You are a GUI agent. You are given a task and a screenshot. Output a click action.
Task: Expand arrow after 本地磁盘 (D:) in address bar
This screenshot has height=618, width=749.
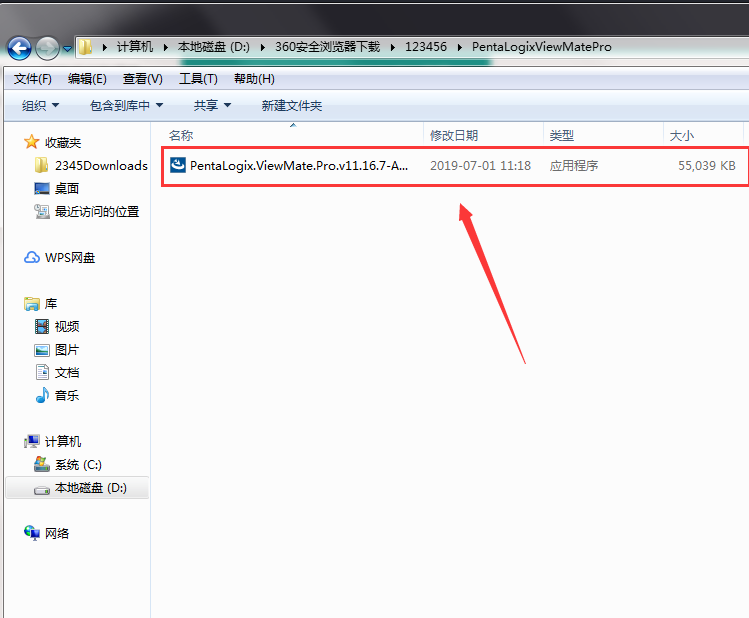point(262,47)
